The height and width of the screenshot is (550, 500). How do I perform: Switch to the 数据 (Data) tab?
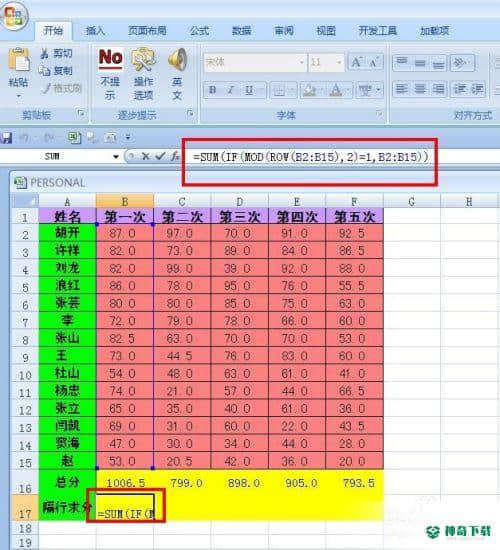[x=241, y=31]
